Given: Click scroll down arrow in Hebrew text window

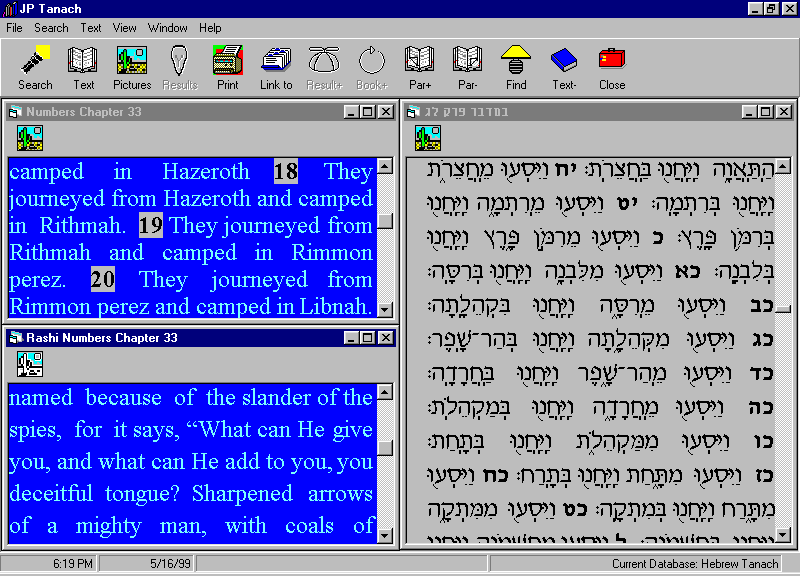Looking at the screenshot, I should tap(783, 535).
